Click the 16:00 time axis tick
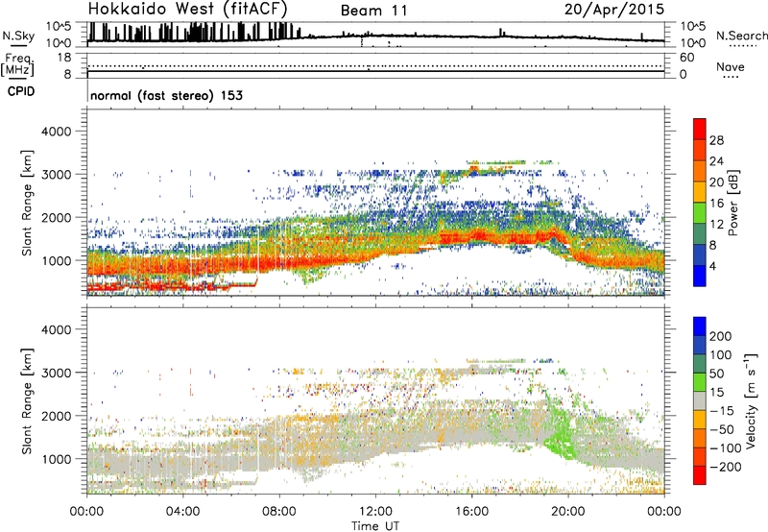768x532 pixels. coord(471,512)
